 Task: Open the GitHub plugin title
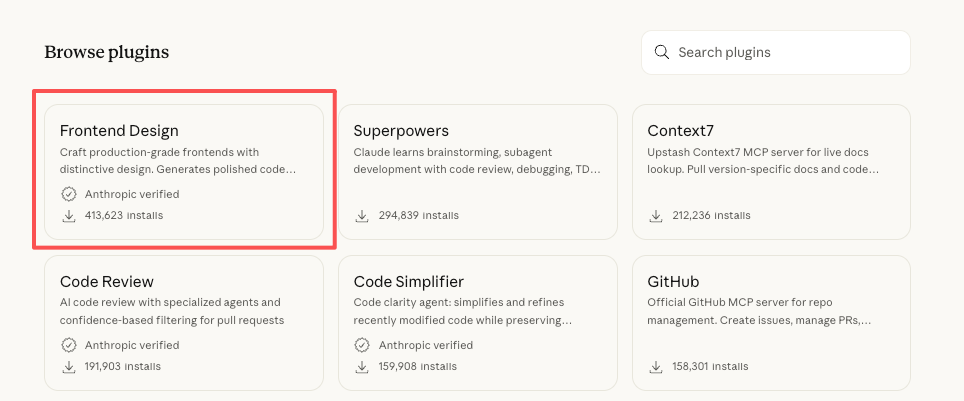click(675, 282)
